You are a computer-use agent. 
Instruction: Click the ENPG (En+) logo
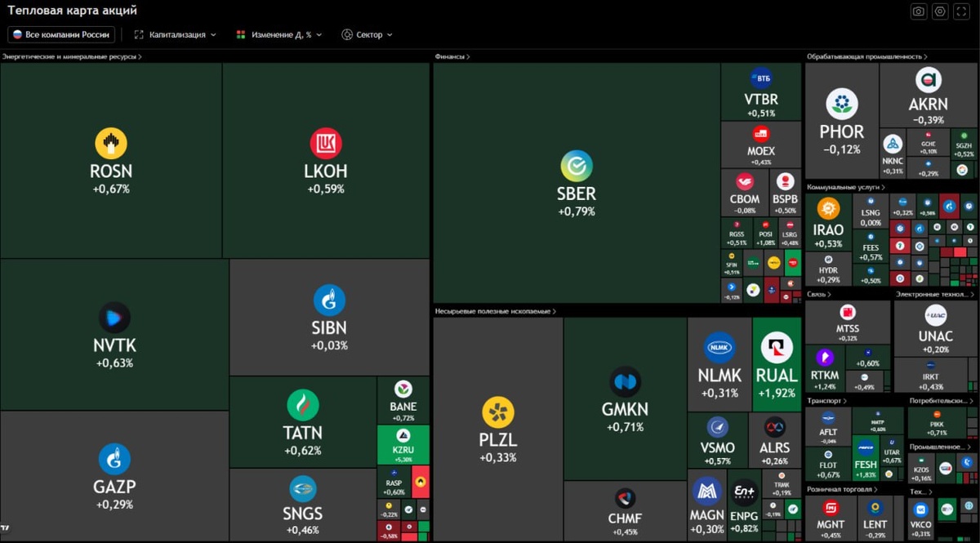[x=743, y=492]
